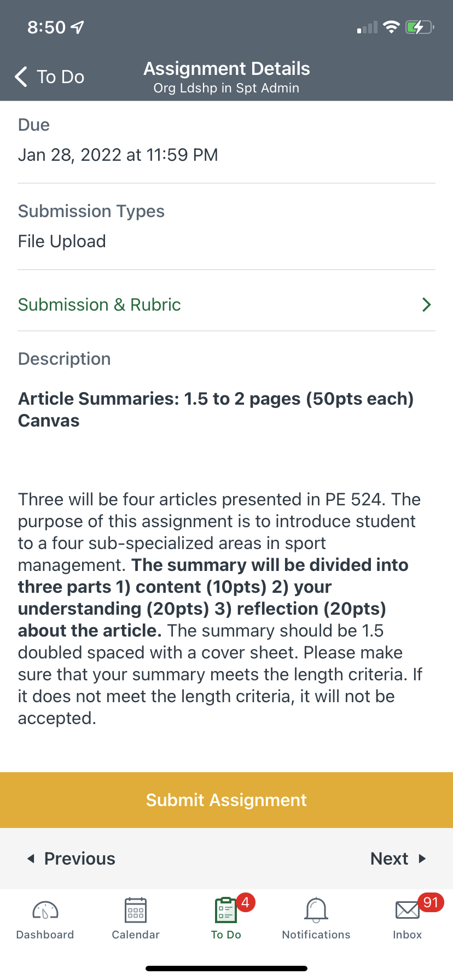Tap the cellular signal bars icon
Screen dimensions: 453x980
(368, 27)
